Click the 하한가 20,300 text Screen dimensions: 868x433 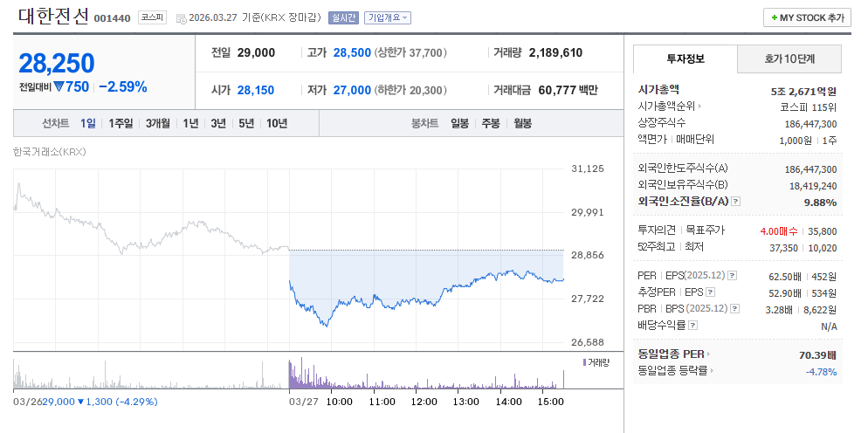[410, 90]
